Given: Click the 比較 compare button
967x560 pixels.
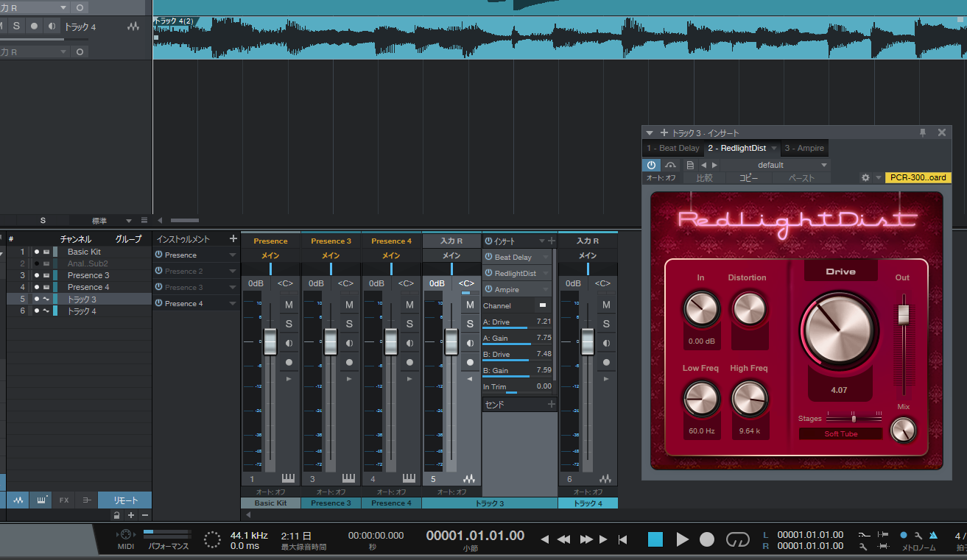Looking at the screenshot, I should 704,178.
